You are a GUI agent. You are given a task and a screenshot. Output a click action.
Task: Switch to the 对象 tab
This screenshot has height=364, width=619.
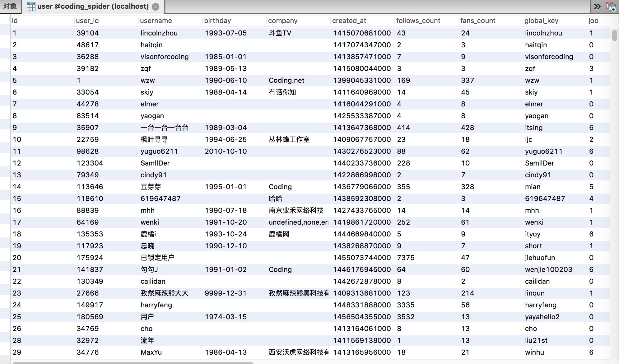point(10,6)
